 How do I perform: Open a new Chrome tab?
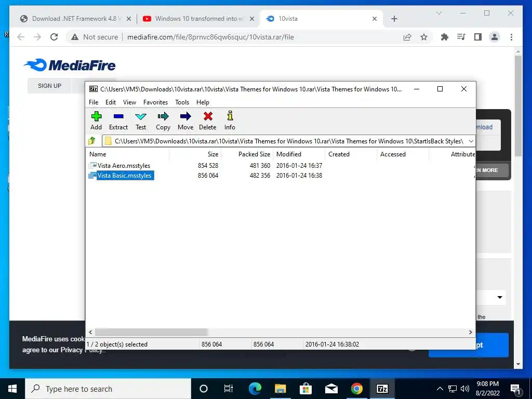click(394, 19)
